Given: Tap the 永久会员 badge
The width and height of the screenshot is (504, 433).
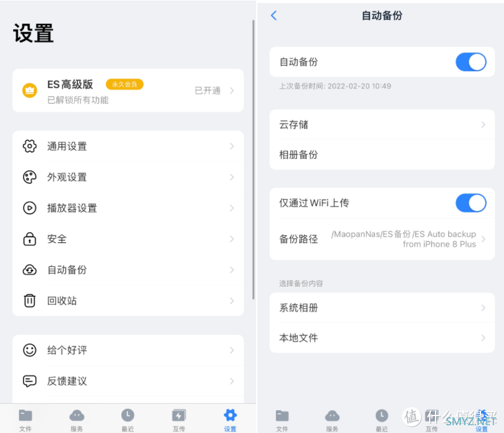Looking at the screenshot, I should (x=124, y=84).
